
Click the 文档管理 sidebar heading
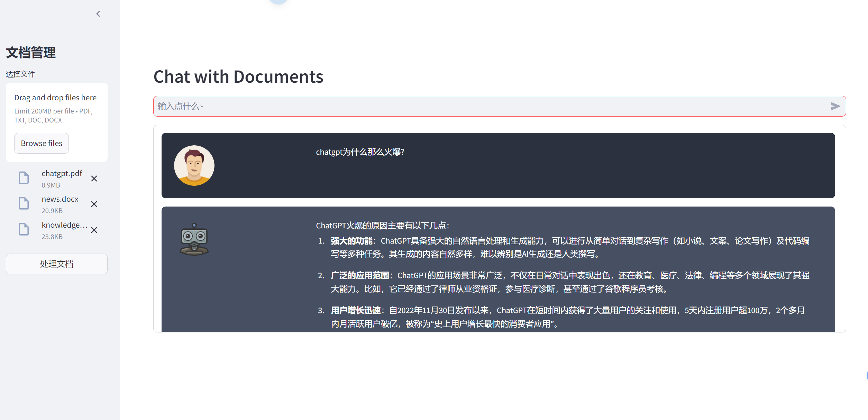pos(31,53)
